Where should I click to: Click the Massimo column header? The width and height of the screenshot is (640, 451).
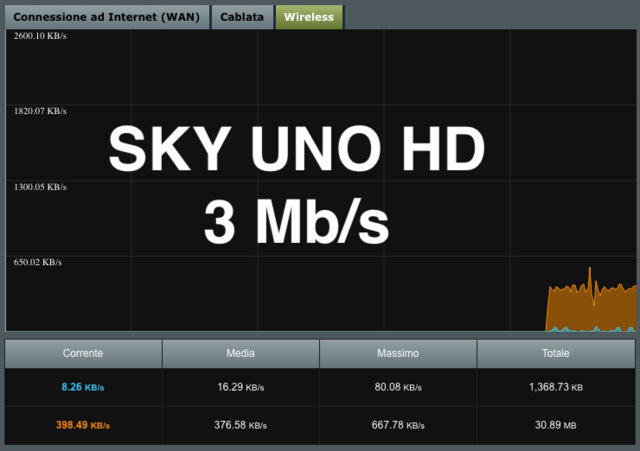click(398, 353)
